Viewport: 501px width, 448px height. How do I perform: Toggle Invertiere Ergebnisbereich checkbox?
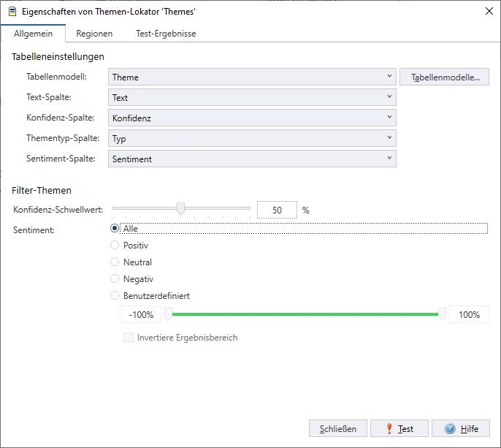tap(129, 338)
